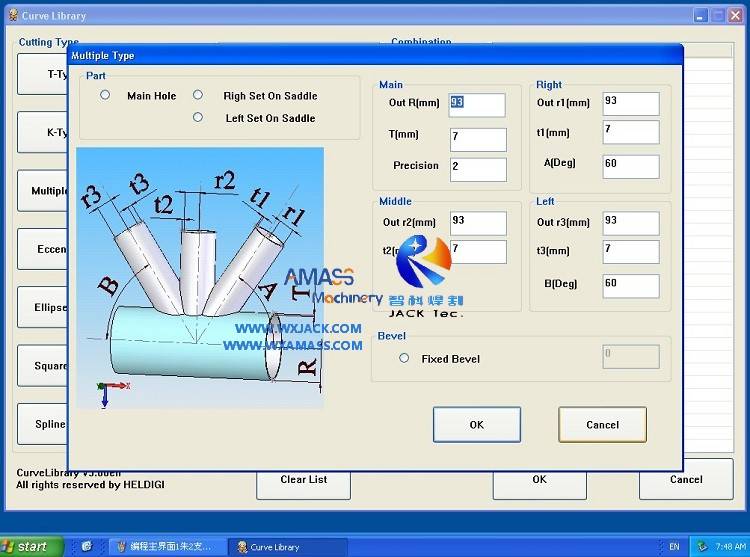
Task: Select Eccentric cutting type button
Action: (43, 249)
